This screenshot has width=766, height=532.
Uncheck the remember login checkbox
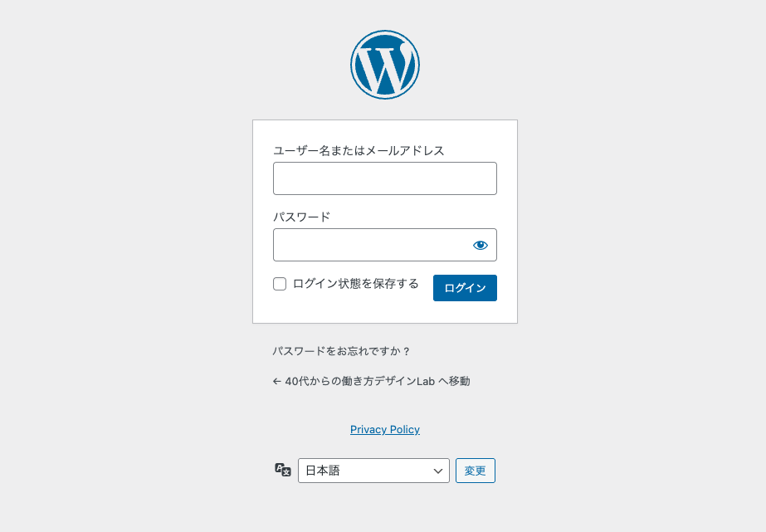280,284
